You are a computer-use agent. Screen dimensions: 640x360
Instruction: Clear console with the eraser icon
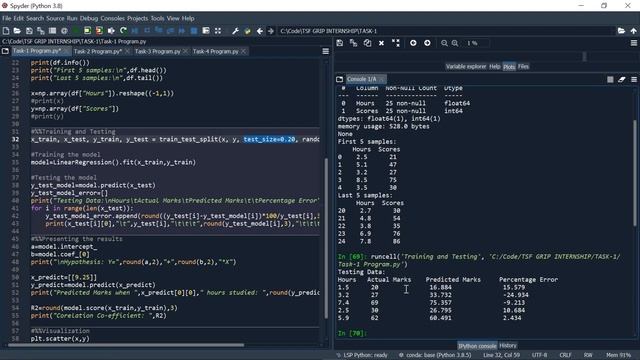pyautogui.click(x=622, y=79)
